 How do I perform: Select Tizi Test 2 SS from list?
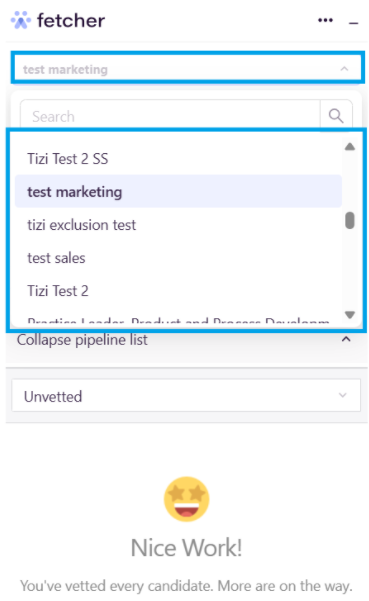(x=178, y=159)
